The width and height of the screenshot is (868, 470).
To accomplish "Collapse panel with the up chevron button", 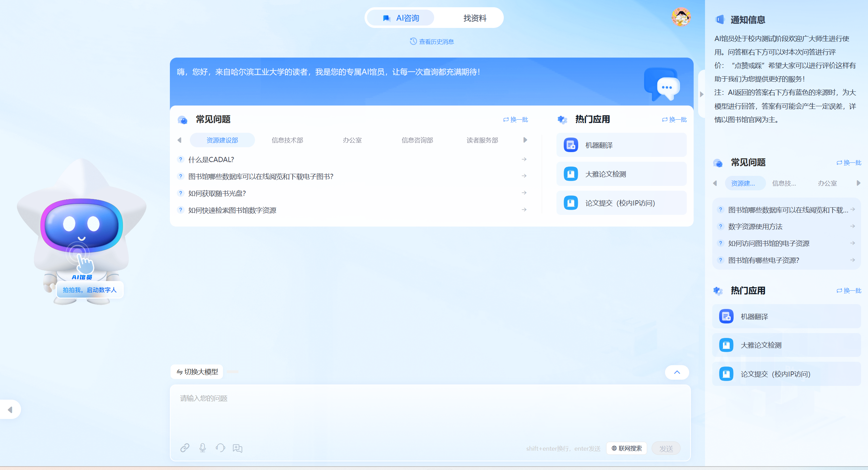I will point(677,372).
